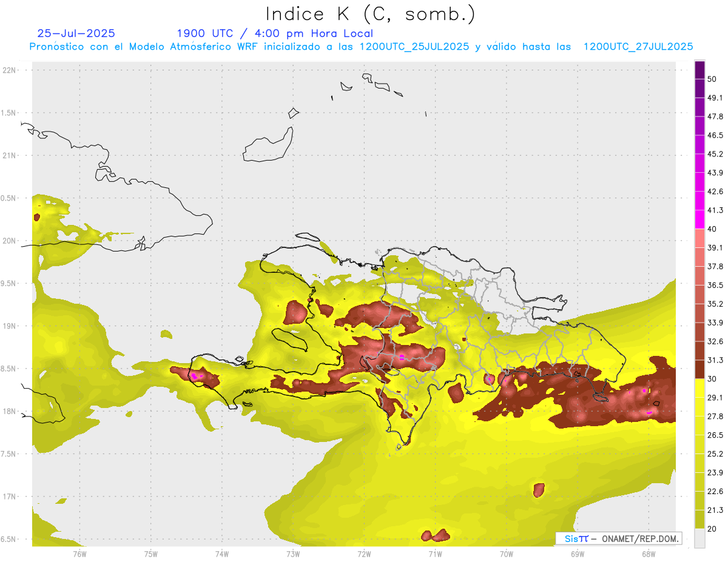Click the colorbar value 33.9

715,323
